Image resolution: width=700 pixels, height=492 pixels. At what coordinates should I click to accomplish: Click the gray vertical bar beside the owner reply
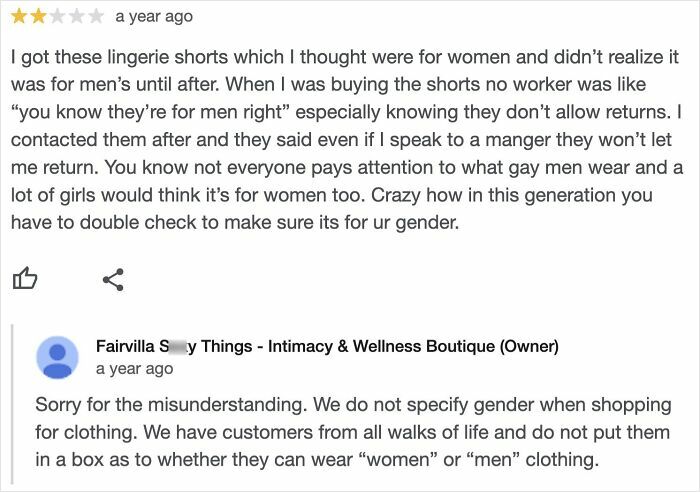coord(13,407)
